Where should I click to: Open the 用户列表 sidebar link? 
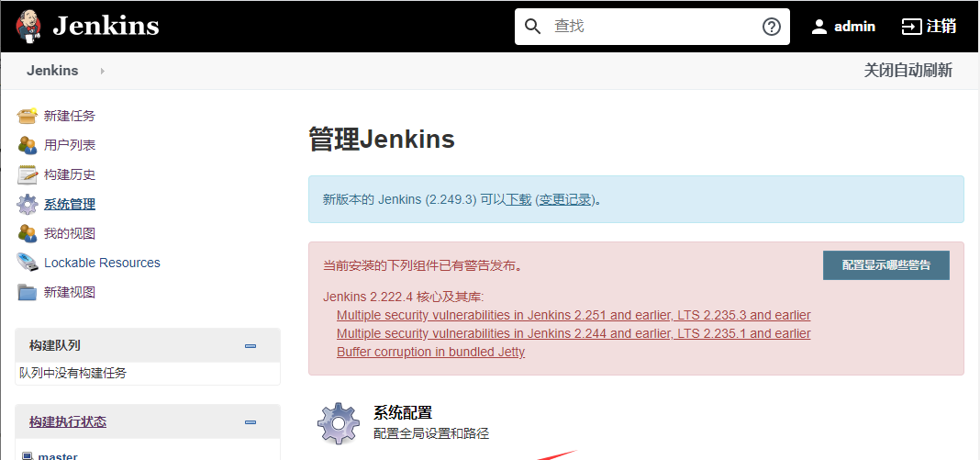70,145
